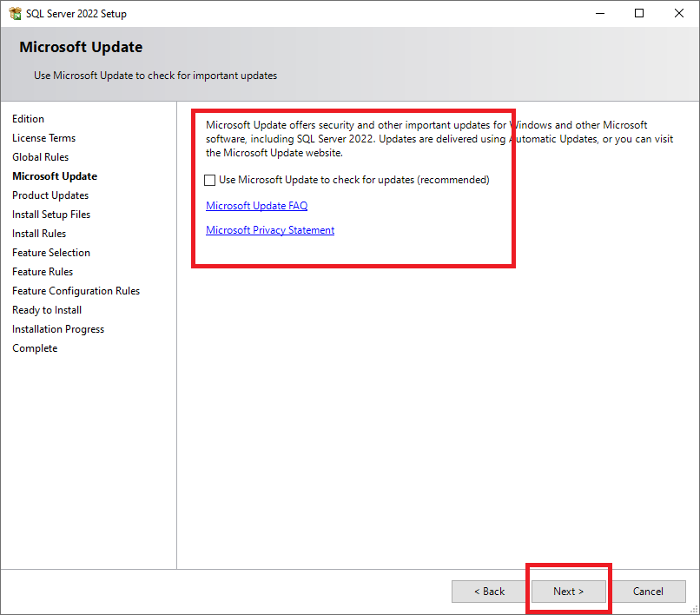
Task: Open the Microsoft Update FAQ link
Action: (x=256, y=206)
